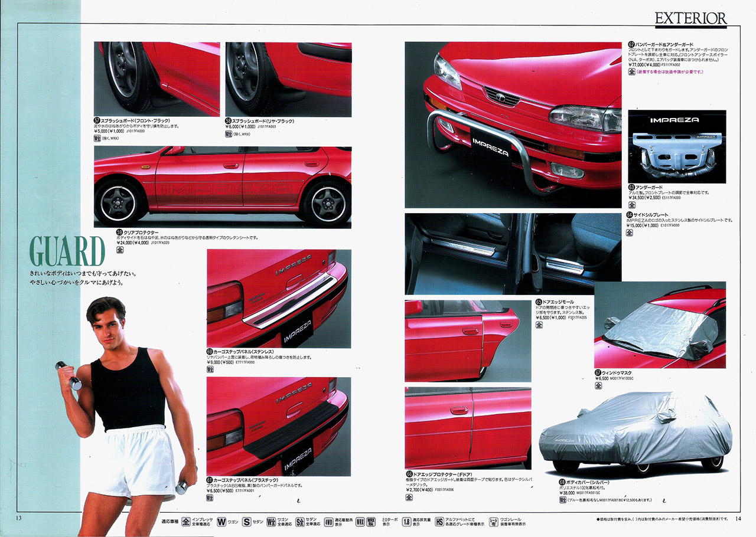Click the 全 icon under door edge protector price

click(x=409, y=497)
